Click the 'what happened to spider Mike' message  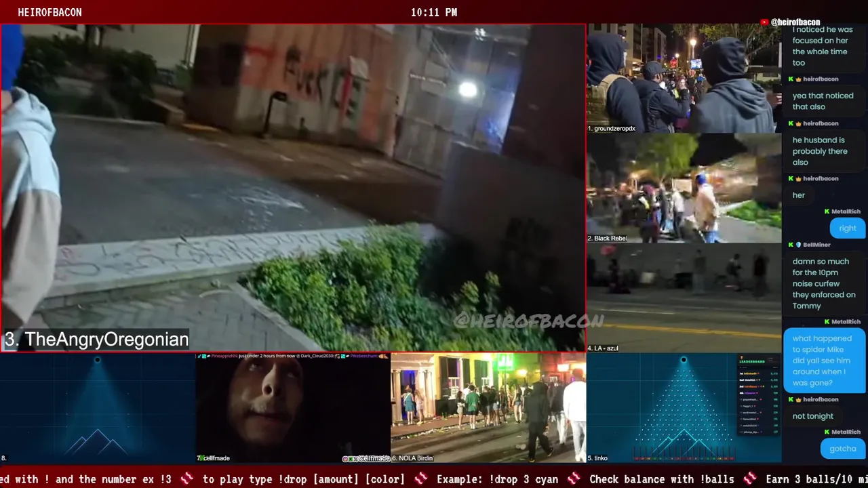(x=824, y=361)
